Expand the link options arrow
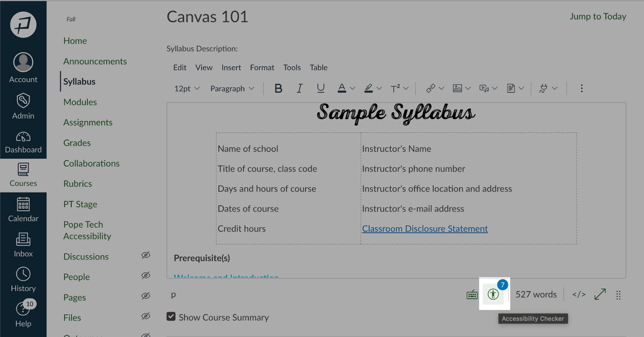Image resolution: width=644 pixels, height=337 pixels. click(x=441, y=88)
